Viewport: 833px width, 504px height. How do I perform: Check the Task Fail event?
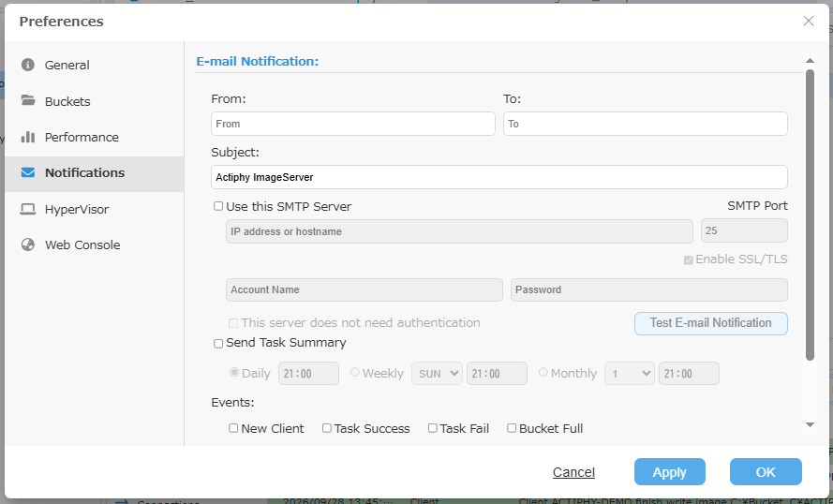pos(433,428)
